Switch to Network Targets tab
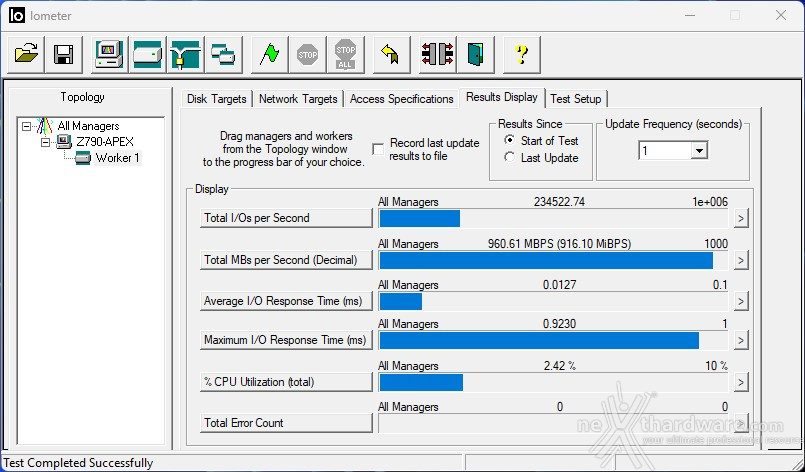Viewport: 805px width, 472px height. [x=298, y=99]
